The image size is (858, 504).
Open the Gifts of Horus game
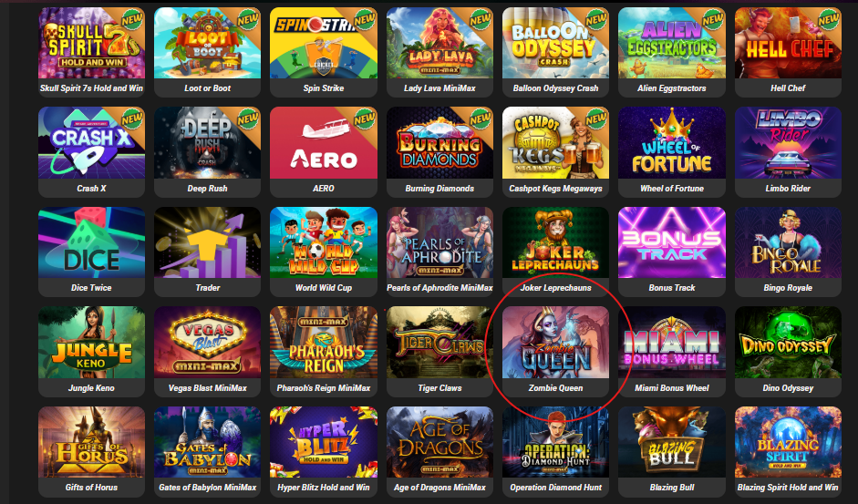91,451
